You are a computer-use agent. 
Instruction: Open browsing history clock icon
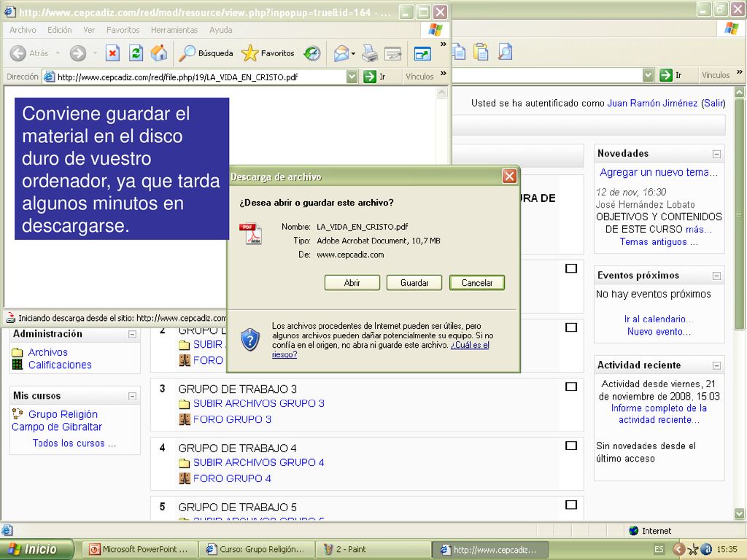coord(312,53)
